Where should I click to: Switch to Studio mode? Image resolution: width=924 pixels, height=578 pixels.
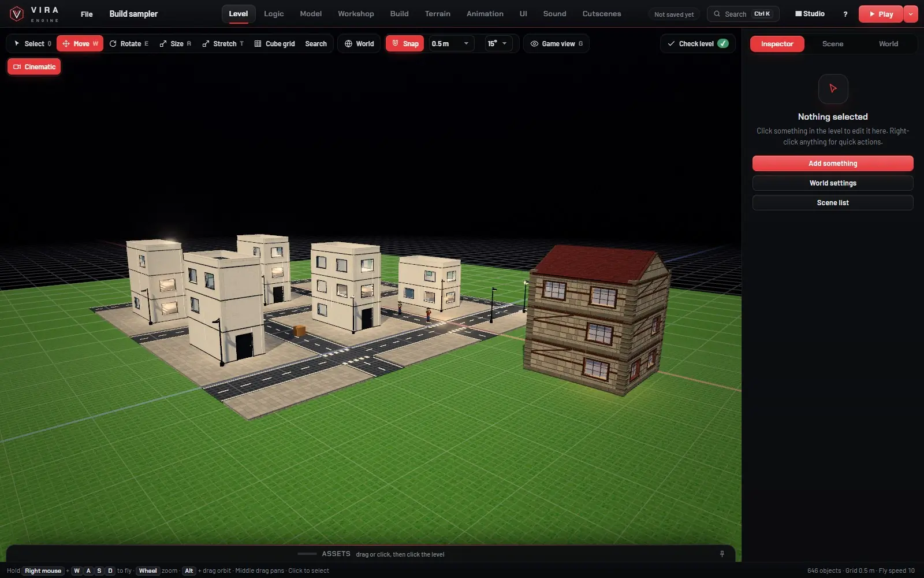[x=810, y=14]
